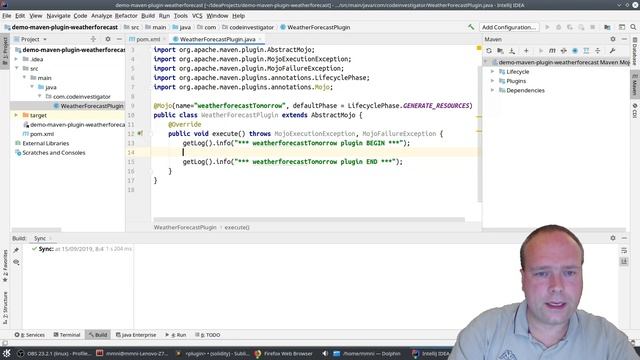Click the Debug bug icon in toolbar
The image size is (640, 360).
(558, 27)
